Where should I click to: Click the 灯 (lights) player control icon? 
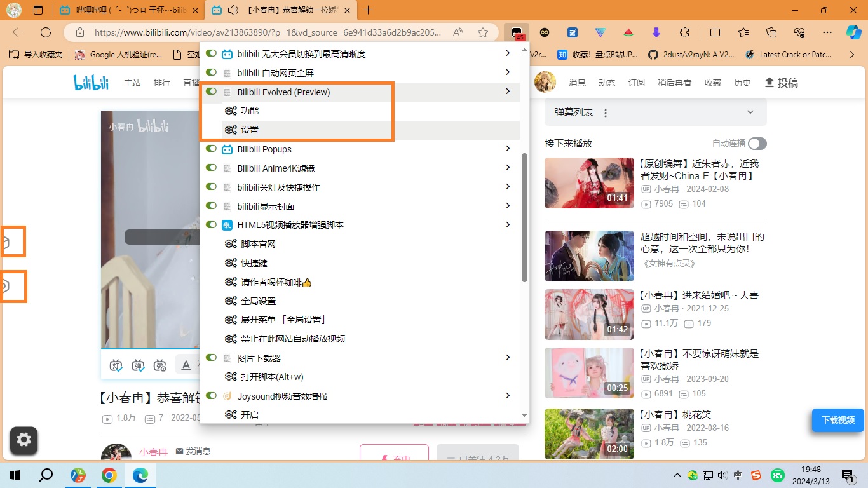tap(116, 365)
